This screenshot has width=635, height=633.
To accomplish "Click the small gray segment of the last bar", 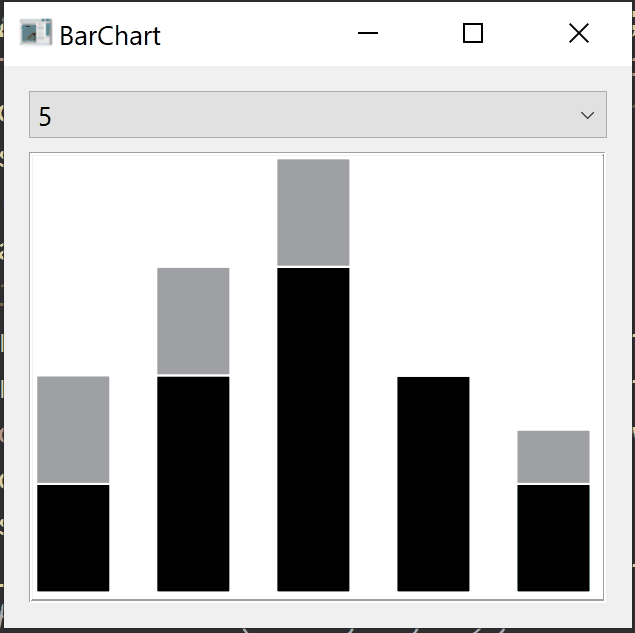I will [x=553, y=456].
